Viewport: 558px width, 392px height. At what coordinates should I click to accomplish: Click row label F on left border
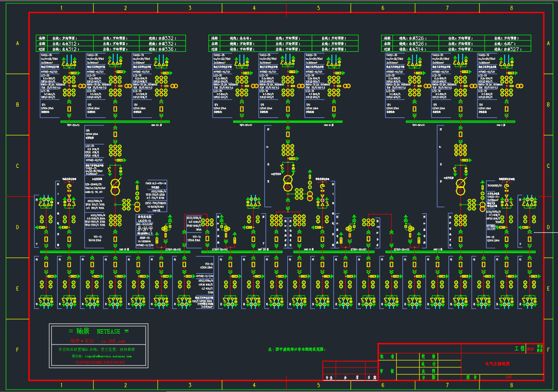[17, 350]
